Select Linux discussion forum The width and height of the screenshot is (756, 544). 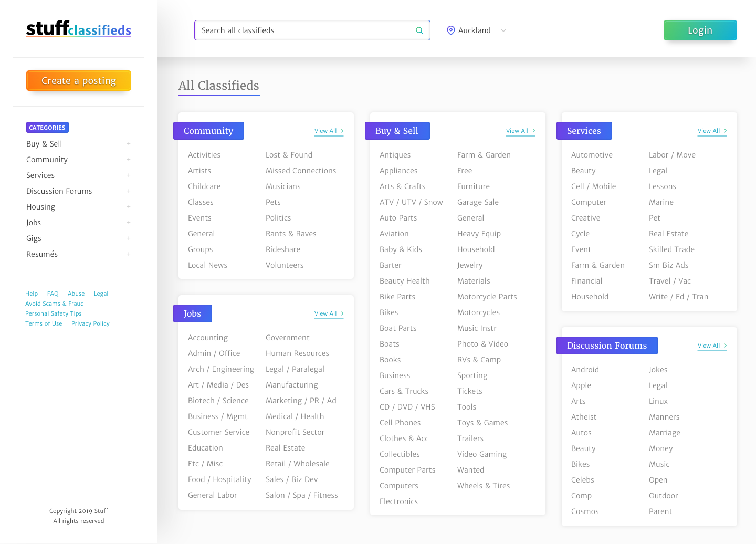[x=658, y=401]
